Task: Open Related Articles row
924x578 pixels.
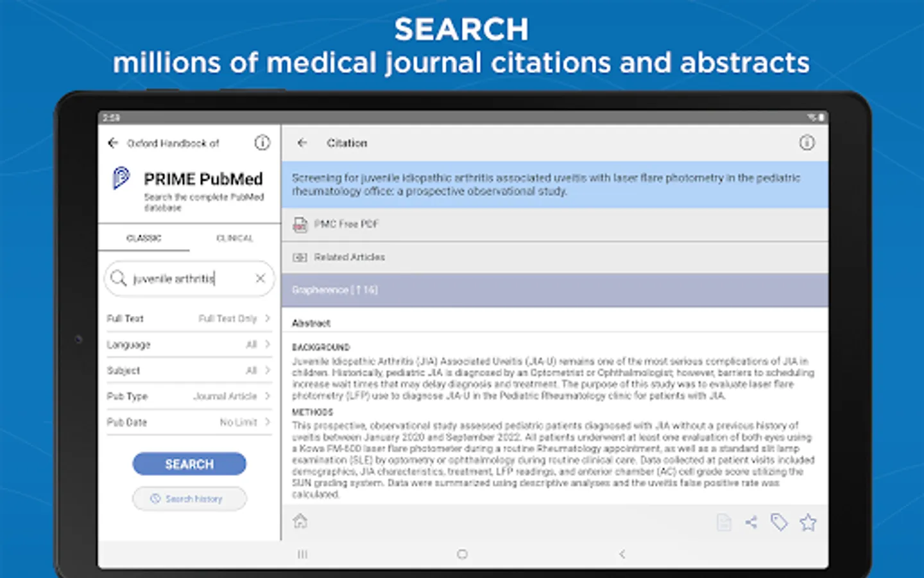Action: pyautogui.click(x=554, y=258)
